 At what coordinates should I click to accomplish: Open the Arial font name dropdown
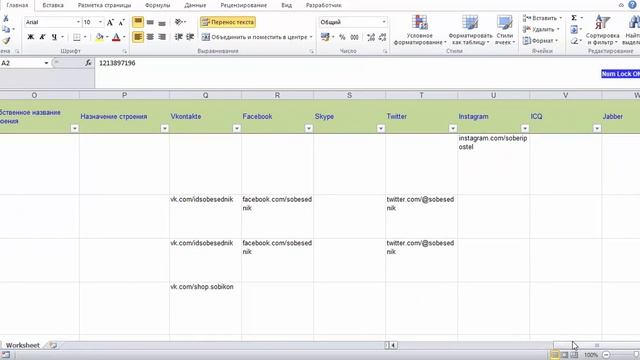click(x=78, y=22)
